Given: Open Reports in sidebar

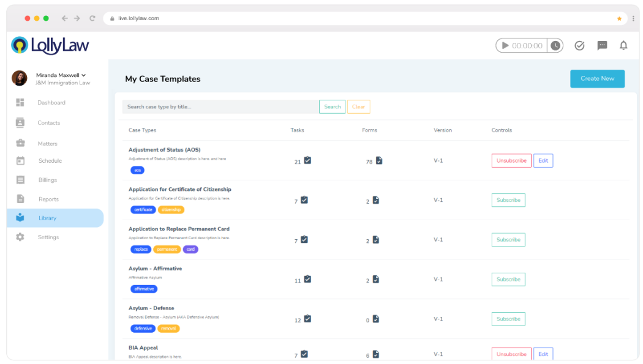Looking at the screenshot, I should click(x=48, y=199).
